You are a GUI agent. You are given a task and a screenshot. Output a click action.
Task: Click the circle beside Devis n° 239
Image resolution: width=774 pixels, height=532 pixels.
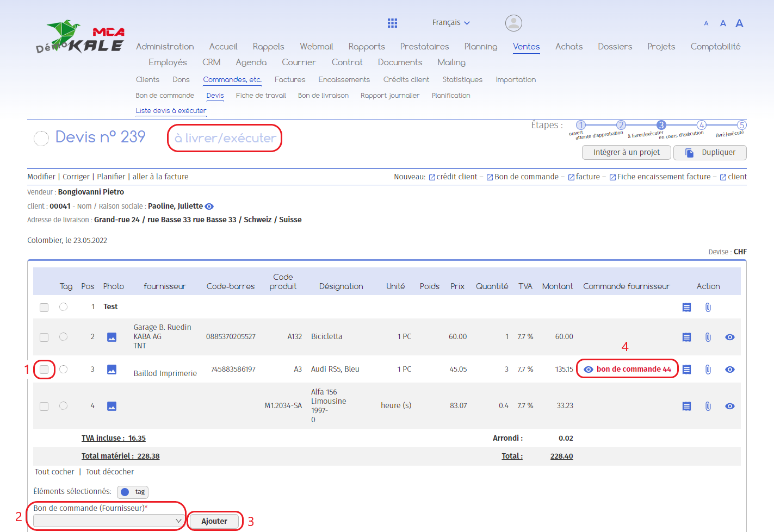click(x=41, y=139)
